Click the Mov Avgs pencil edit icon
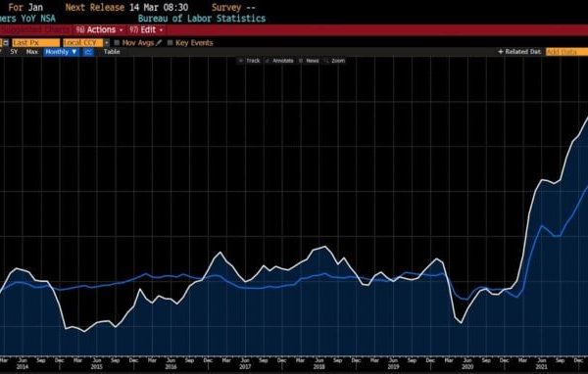Screen dimensions: 588x374 click(159, 43)
